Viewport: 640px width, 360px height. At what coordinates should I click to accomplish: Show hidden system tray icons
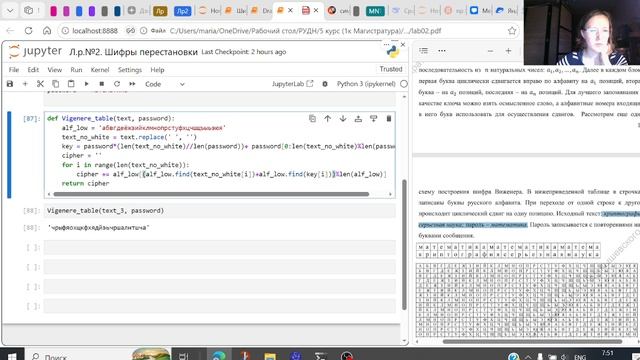pos(527,357)
